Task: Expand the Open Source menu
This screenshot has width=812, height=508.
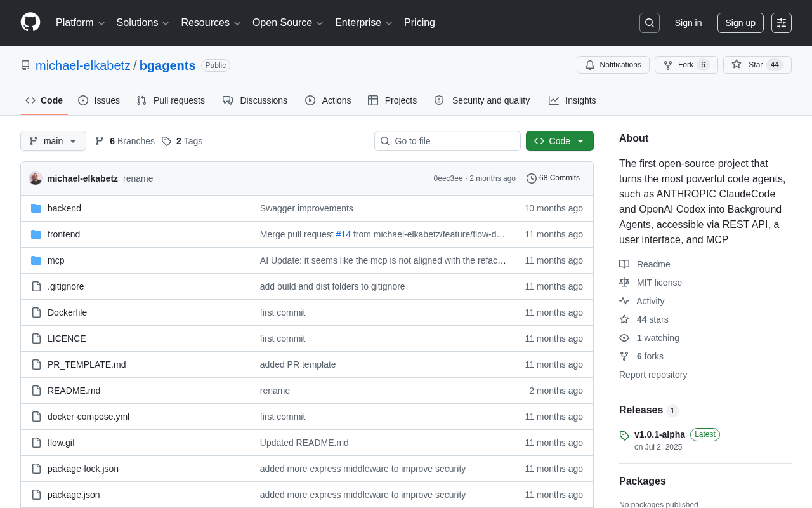Action: click(288, 23)
